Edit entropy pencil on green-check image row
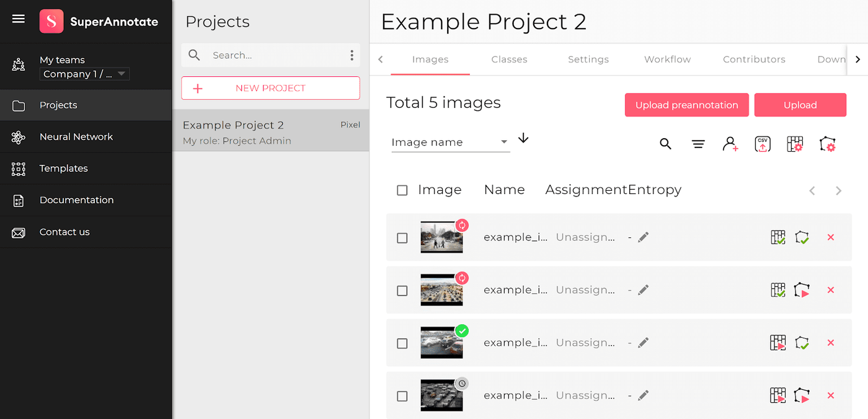Image resolution: width=868 pixels, height=419 pixels. (643, 342)
